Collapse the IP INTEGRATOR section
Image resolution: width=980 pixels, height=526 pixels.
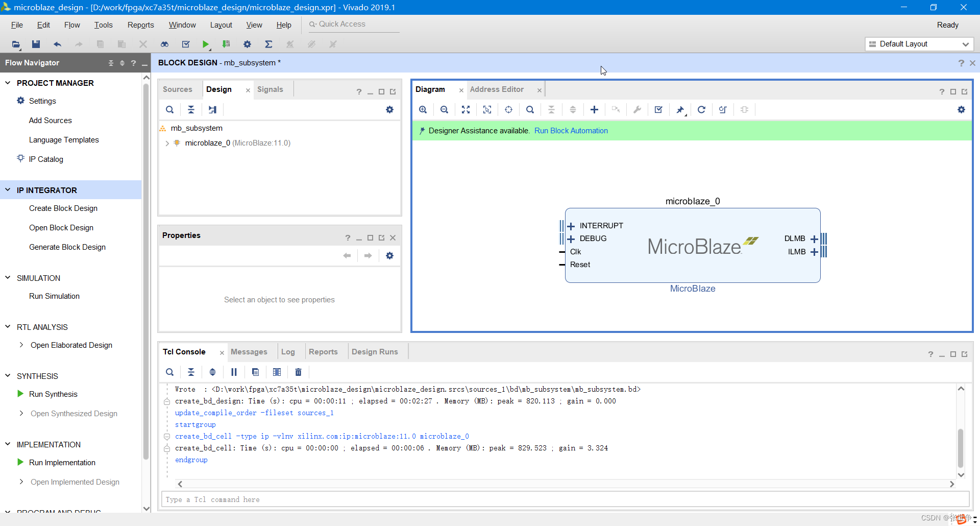pyautogui.click(x=8, y=190)
